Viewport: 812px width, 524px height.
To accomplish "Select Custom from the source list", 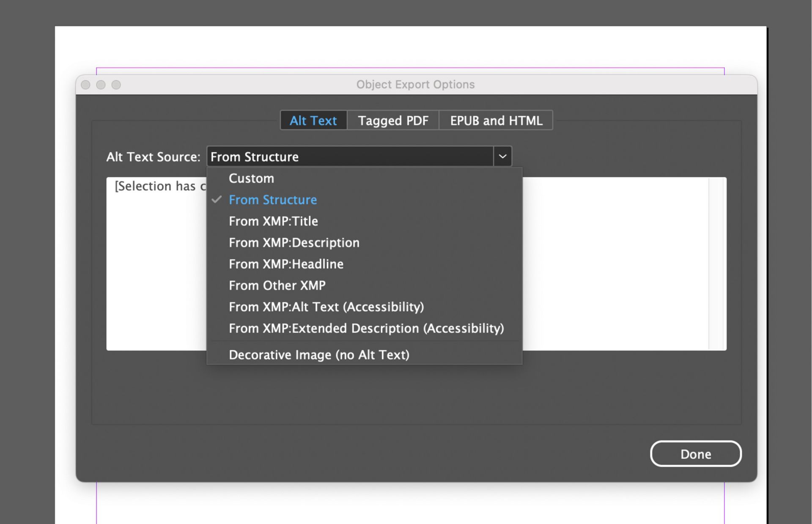I will coord(251,178).
